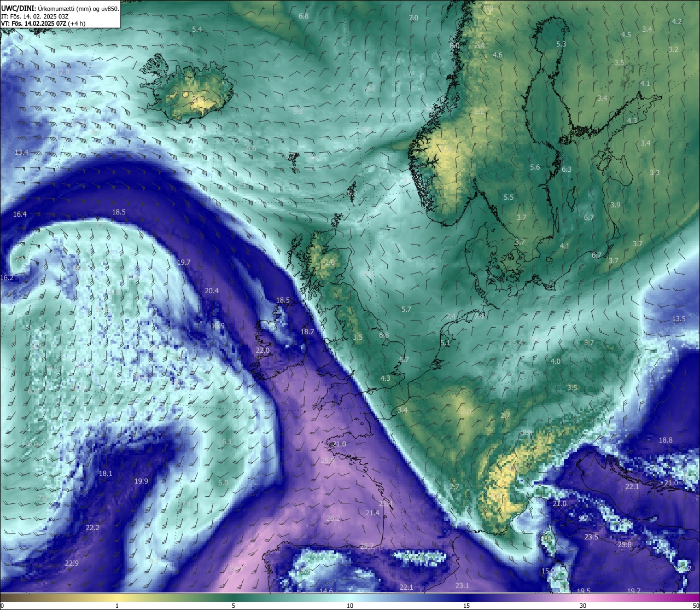Viewport: 700px width, 610px height.
Task: Click the 26.9 value on the map
Action: tap(328, 461)
